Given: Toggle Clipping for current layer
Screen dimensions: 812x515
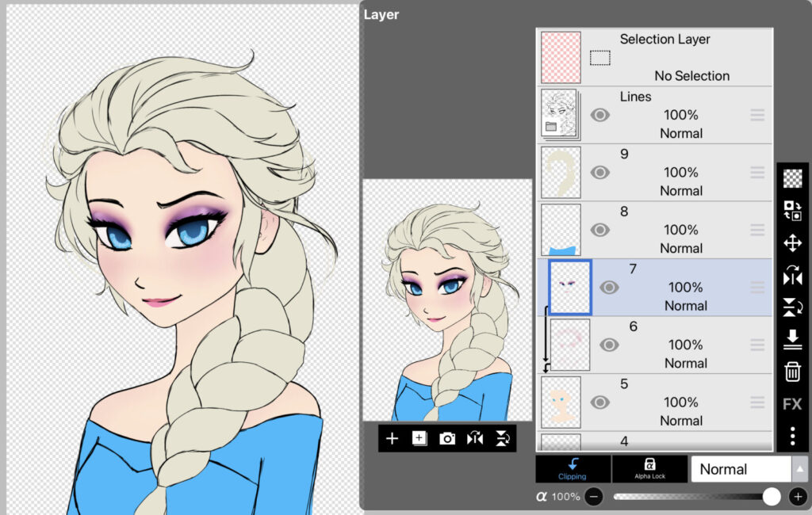Looking at the screenshot, I should point(573,469).
